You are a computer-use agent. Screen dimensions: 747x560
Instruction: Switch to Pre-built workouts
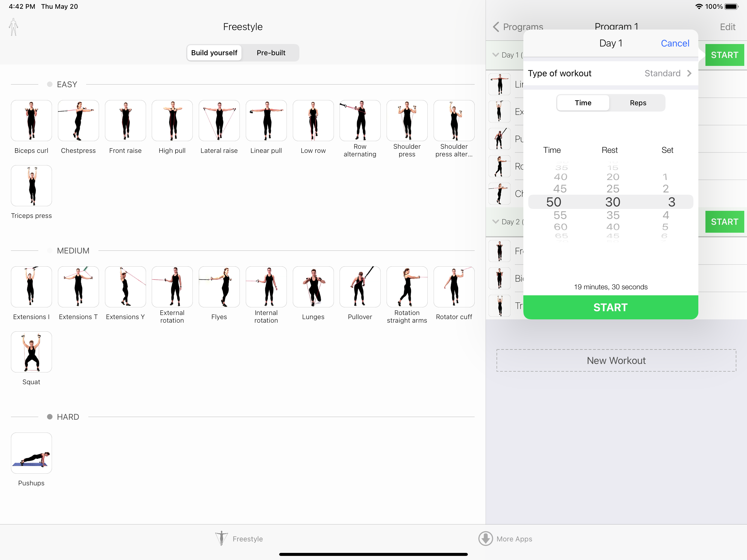(271, 53)
